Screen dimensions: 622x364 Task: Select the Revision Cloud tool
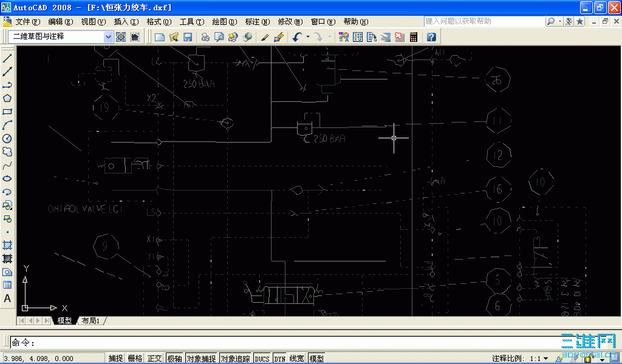click(x=7, y=152)
